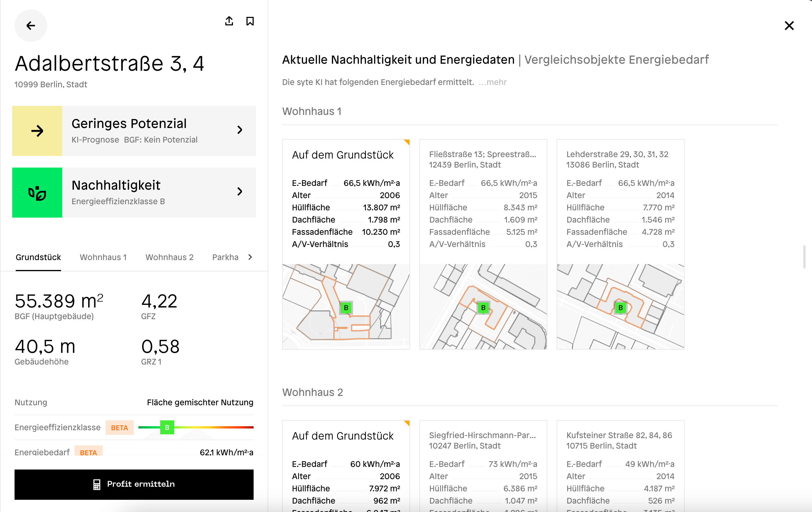Click the share/export icon
This screenshot has width=812, height=512.
(x=229, y=21)
